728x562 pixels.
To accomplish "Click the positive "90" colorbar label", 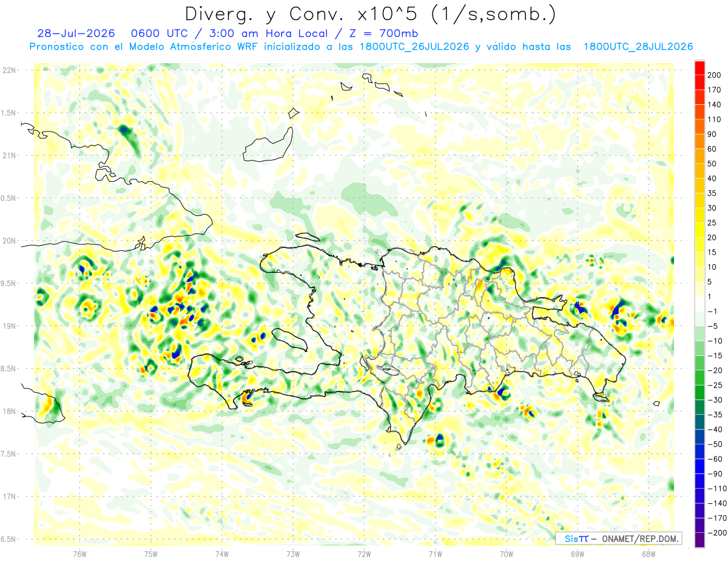I will (713, 134).
